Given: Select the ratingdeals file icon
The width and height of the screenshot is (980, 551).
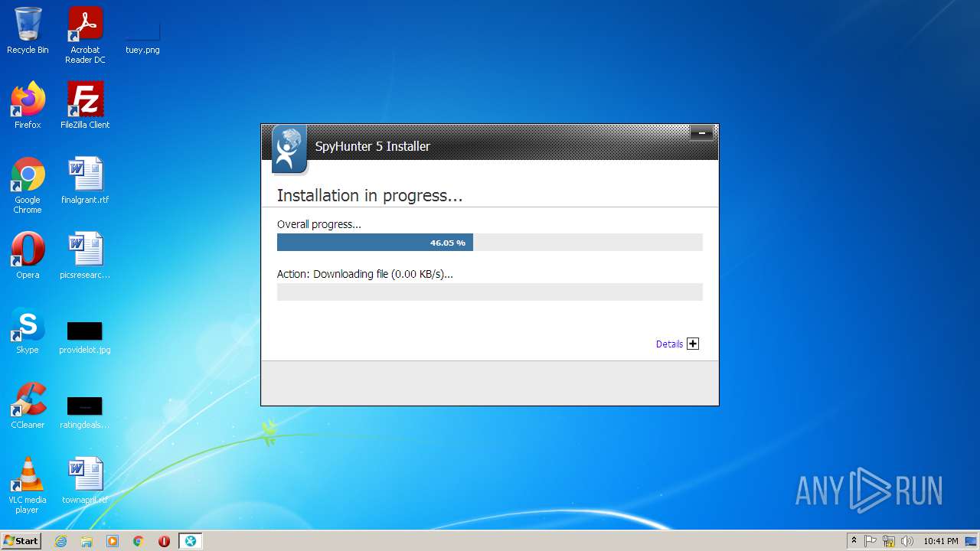Looking at the screenshot, I should pyautogui.click(x=85, y=412).
